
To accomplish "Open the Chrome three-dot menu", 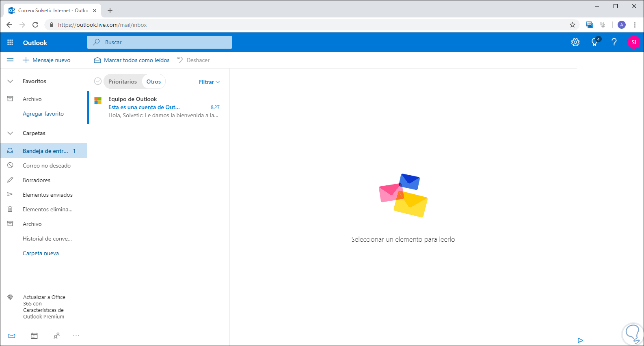I will coord(635,25).
